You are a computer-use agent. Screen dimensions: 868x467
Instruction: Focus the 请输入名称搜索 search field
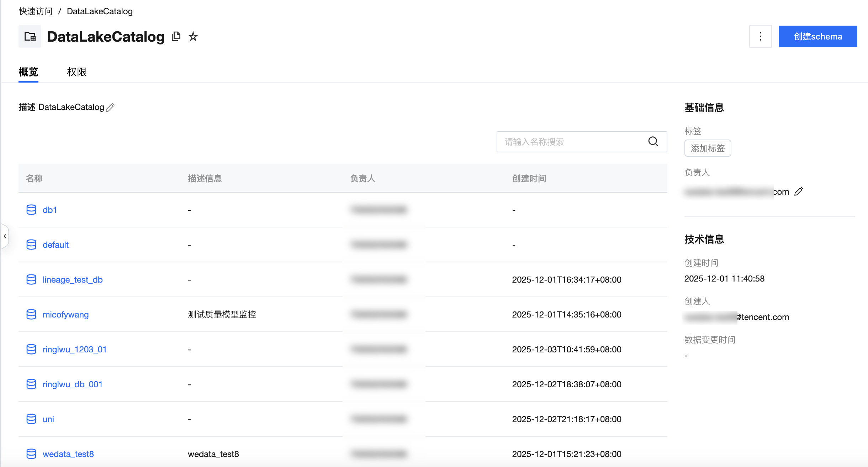click(x=569, y=142)
